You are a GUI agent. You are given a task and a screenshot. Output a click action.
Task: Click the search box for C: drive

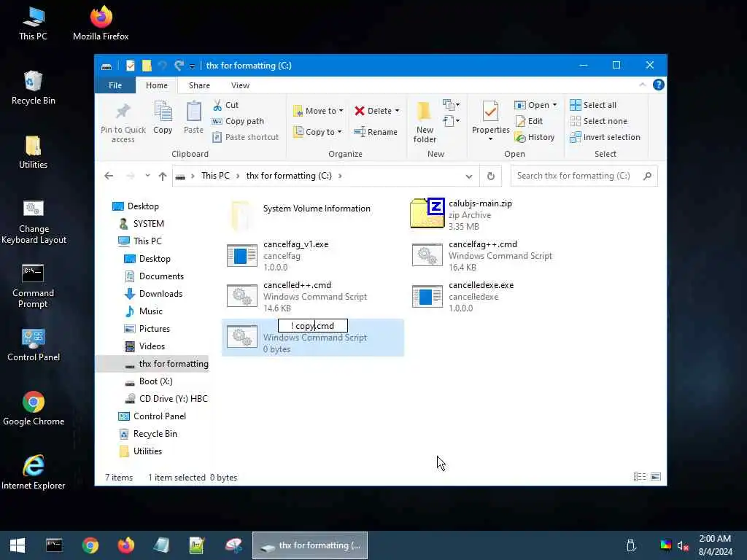pyautogui.click(x=584, y=176)
